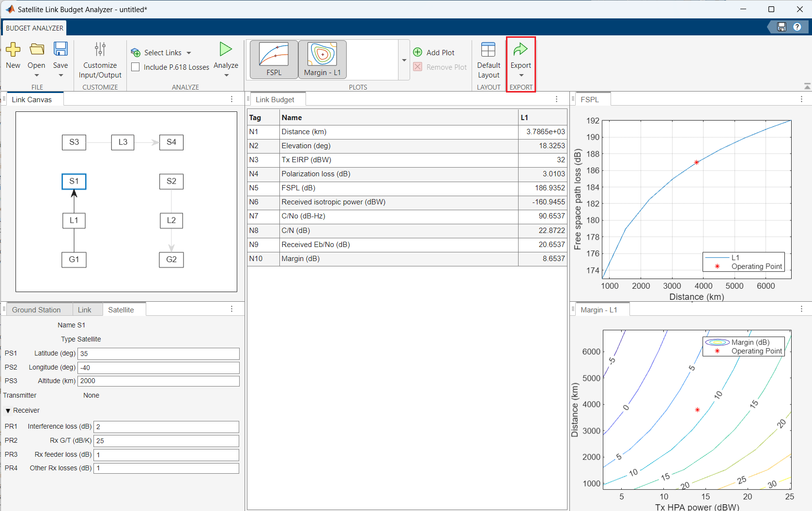Image resolution: width=812 pixels, height=511 pixels.
Task: Select the G1 ground station node
Action: (x=74, y=260)
